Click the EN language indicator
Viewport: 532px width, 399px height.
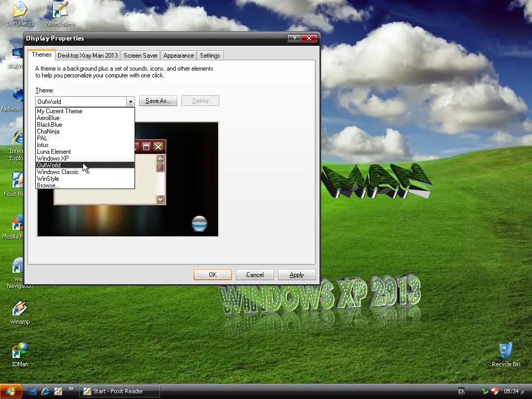pos(461,391)
